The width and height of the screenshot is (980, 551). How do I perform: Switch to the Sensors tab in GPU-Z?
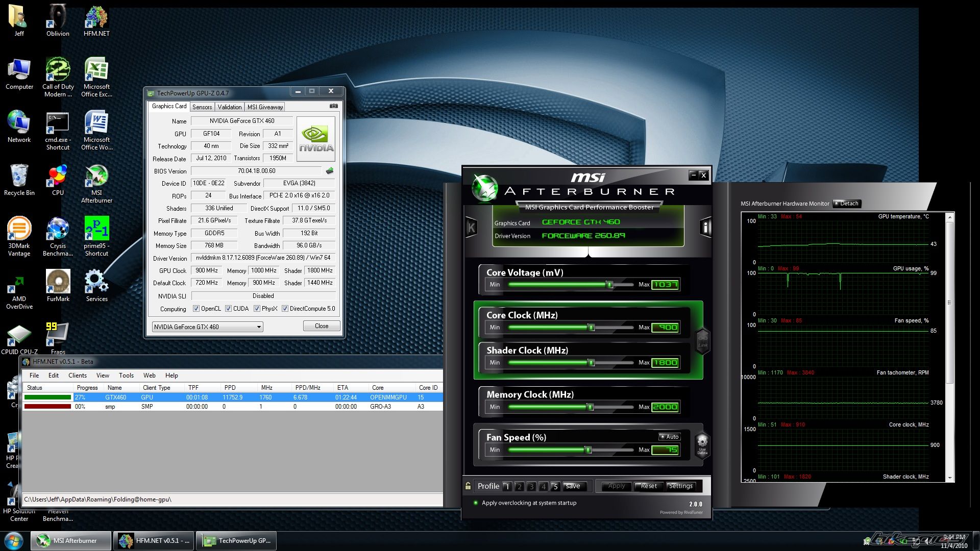[x=202, y=107]
